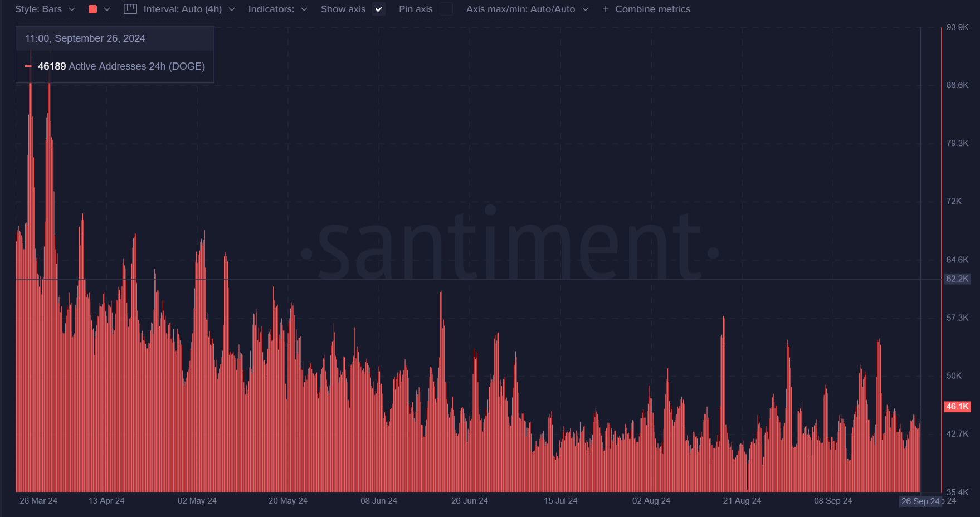Click the 20 May 24 x-axis label

[288, 501]
